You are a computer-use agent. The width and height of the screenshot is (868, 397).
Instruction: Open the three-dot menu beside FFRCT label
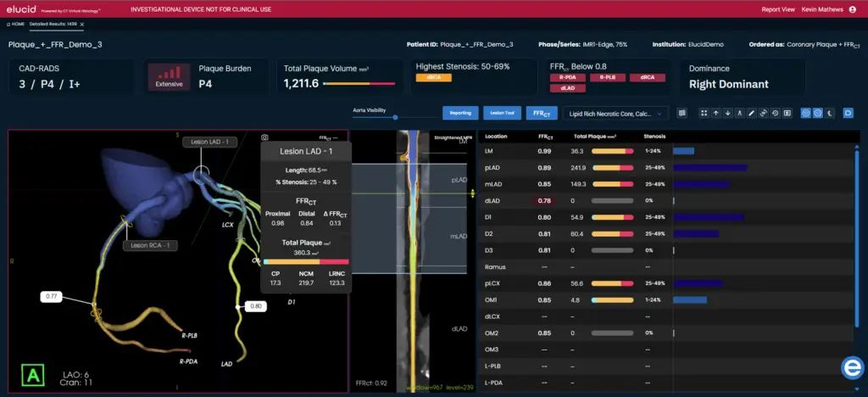point(335,137)
